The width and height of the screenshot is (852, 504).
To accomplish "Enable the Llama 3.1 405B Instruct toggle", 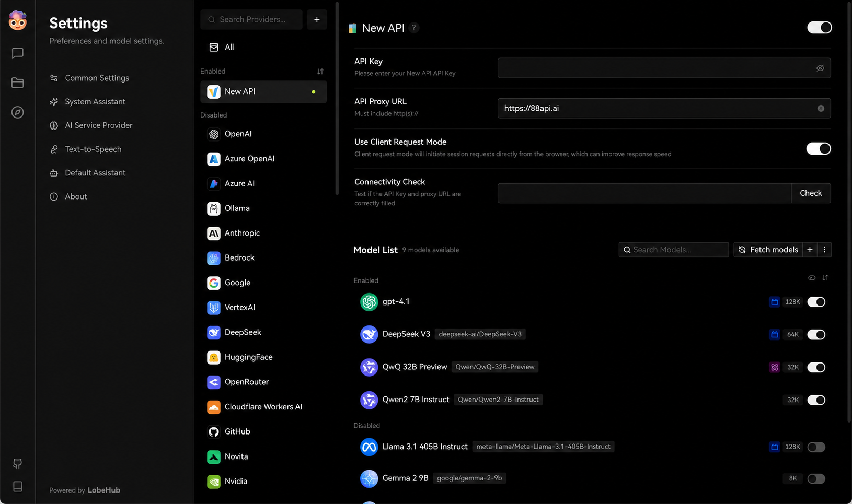I will click(816, 447).
